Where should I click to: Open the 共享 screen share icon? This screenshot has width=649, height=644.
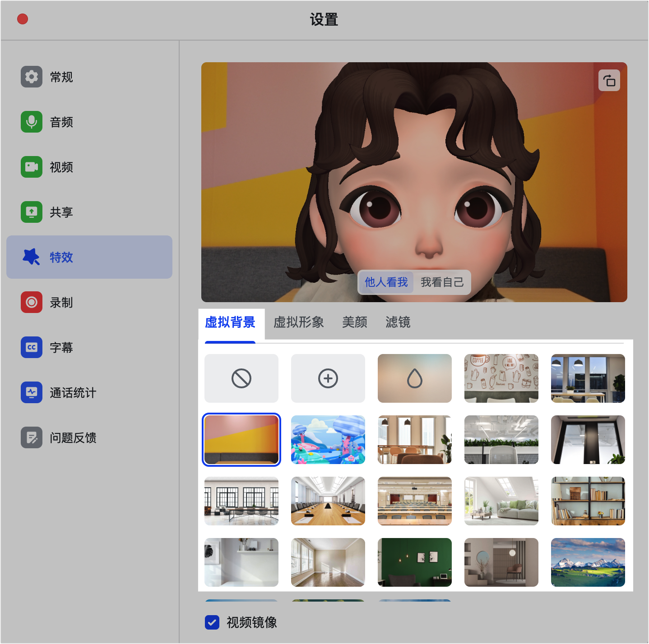pyautogui.click(x=32, y=212)
